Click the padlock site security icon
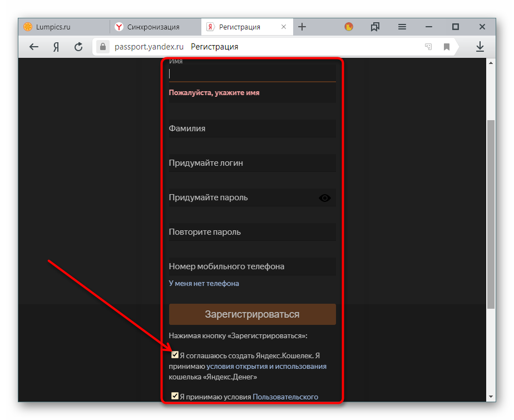Viewport: 514px width, 420px height. (102, 47)
